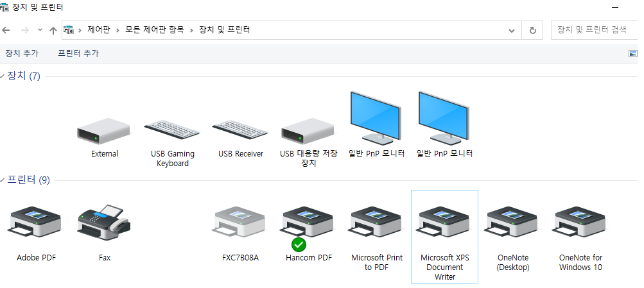Refresh the Devices and Printers view
644x288 pixels.
[x=533, y=30]
